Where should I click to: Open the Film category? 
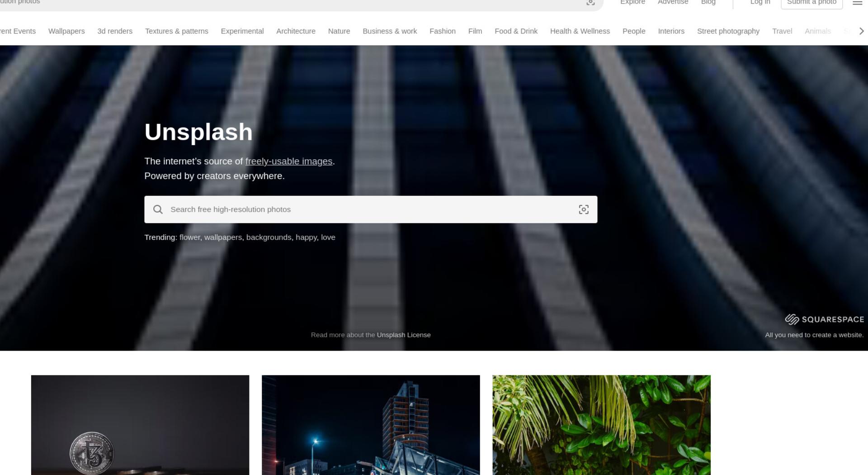(x=475, y=31)
